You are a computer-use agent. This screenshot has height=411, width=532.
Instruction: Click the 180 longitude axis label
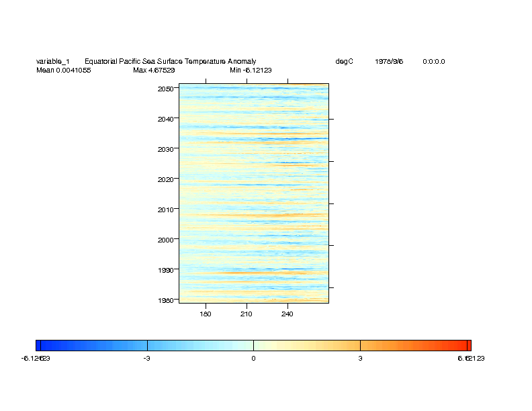[206, 314]
